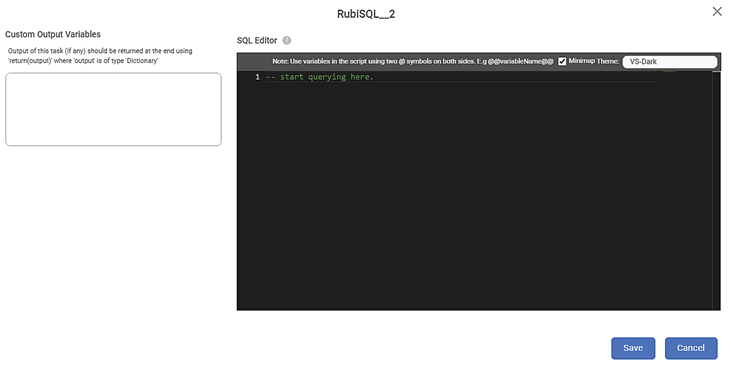Cancel the SQL editor dialog
The height and width of the screenshot is (368, 731).
coord(691,348)
